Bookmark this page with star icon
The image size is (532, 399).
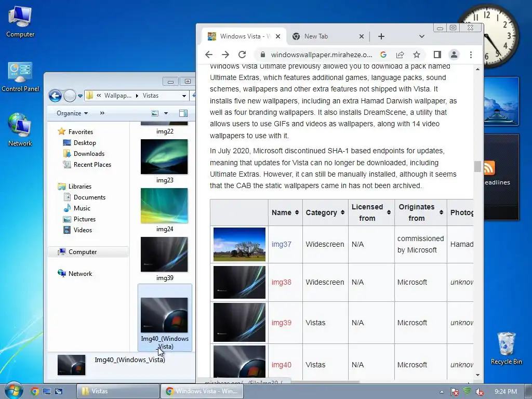417,55
